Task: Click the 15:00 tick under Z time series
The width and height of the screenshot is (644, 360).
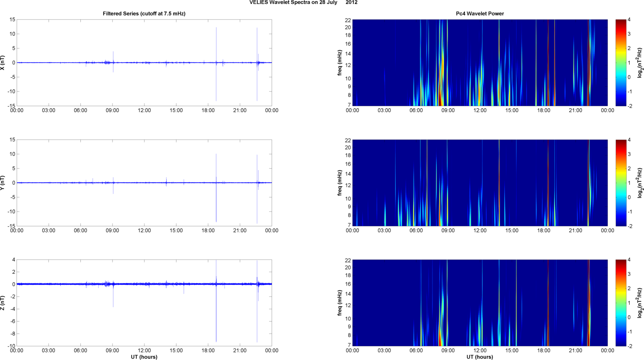Action: pyautogui.click(x=176, y=351)
